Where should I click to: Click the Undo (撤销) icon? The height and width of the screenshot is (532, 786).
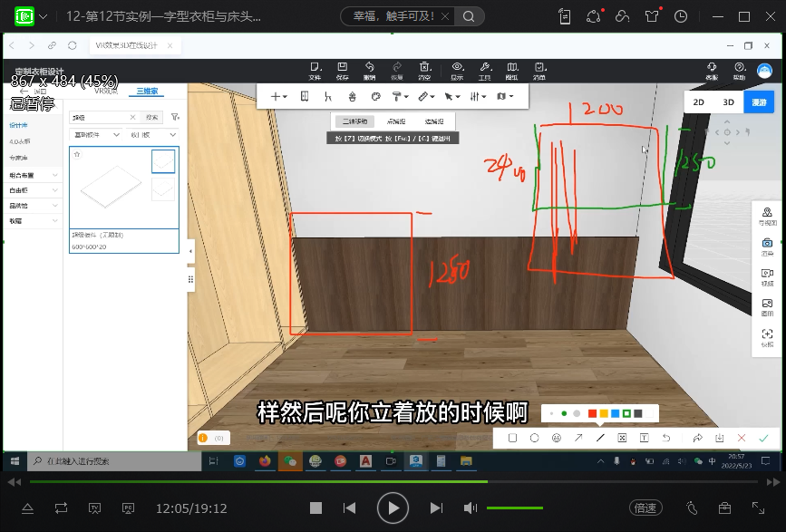pos(370,70)
